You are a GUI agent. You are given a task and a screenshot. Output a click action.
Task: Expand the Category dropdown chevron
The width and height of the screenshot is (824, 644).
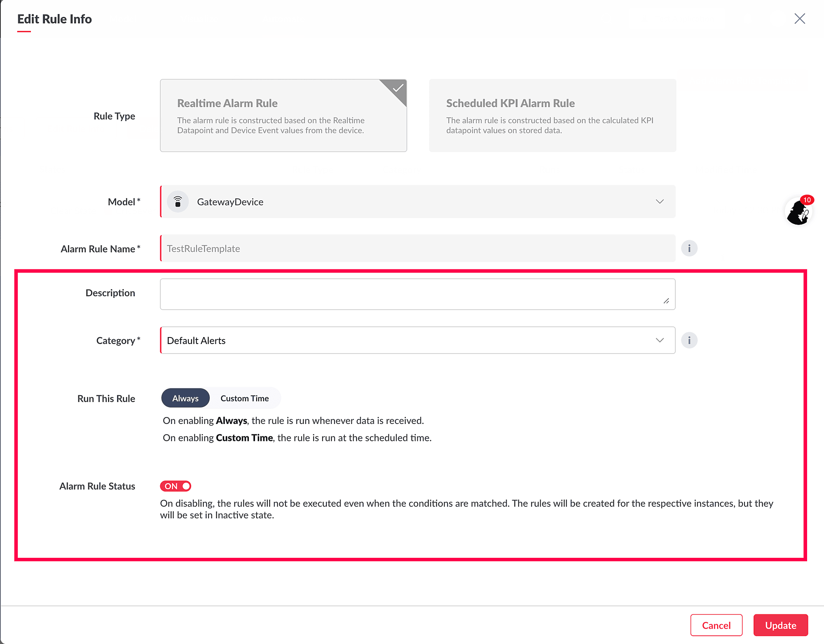coord(660,340)
